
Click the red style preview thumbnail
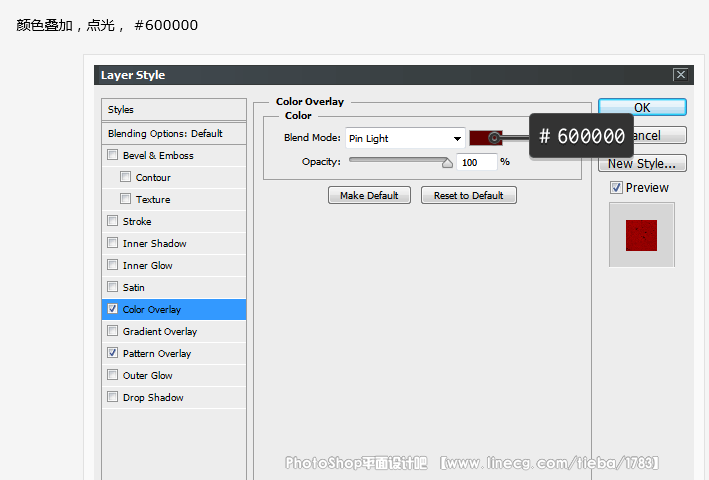(641, 235)
